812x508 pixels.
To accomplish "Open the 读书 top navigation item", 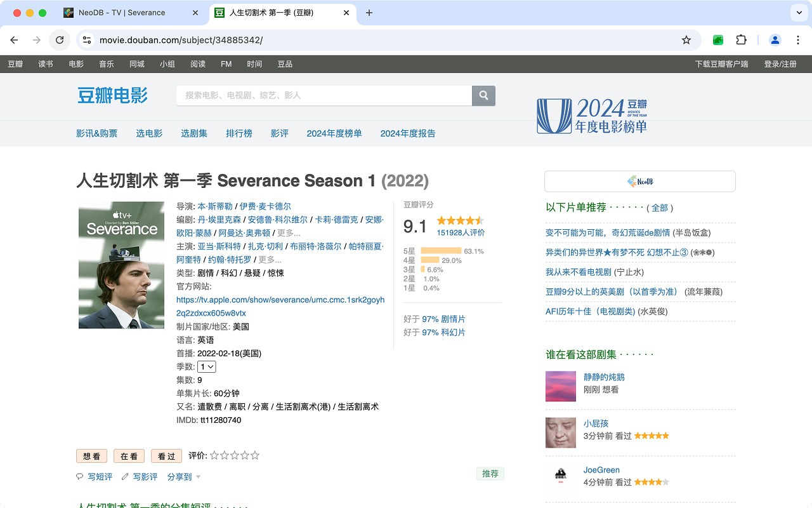I will pos(46,64).
